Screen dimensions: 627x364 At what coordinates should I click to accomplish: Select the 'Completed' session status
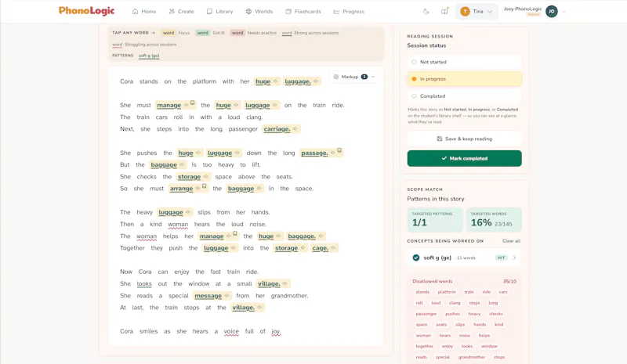[x=464, y=96]
